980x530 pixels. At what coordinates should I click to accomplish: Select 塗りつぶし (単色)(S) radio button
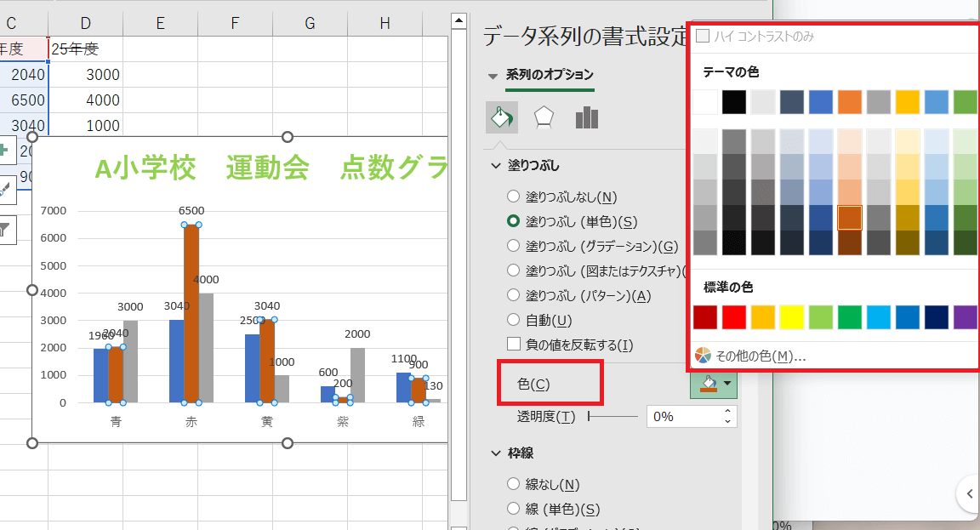tap(513, 220)
